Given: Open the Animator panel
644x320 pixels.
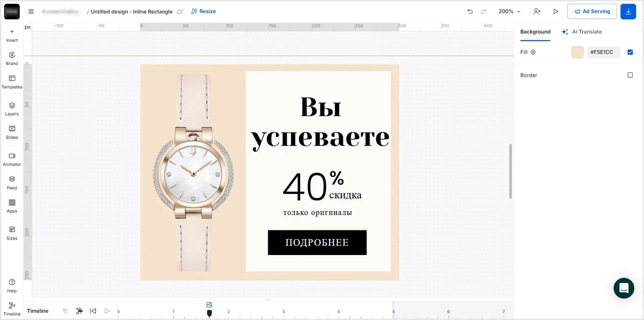Looking at the screenshot, I should tap(12, 159).
